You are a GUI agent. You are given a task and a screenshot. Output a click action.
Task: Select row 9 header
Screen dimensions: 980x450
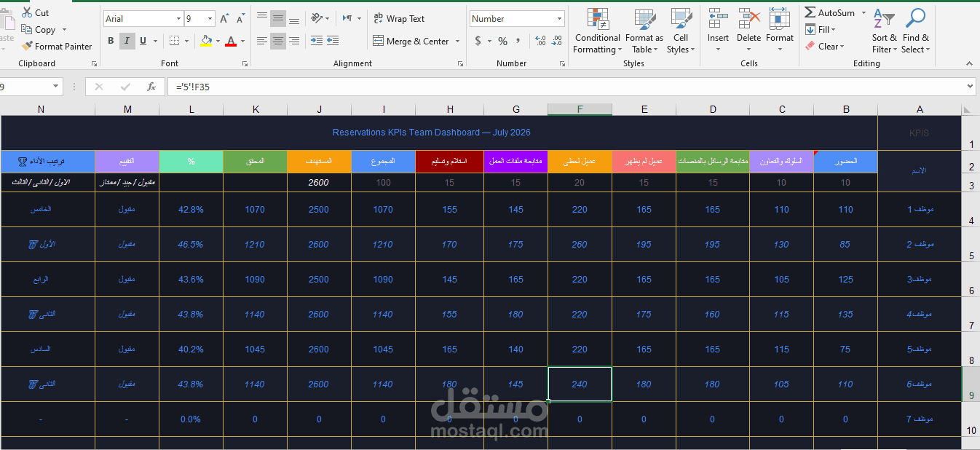971,384
